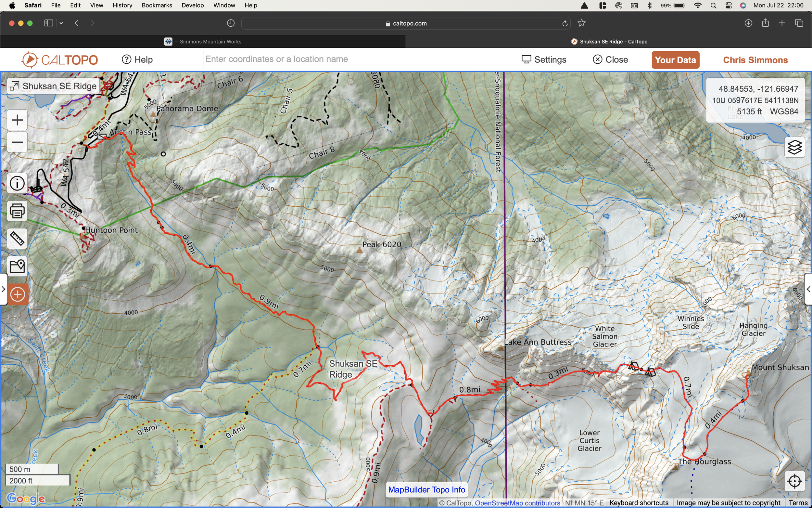
Task: Select the measure ruler tool
Action: coord(17,239)
